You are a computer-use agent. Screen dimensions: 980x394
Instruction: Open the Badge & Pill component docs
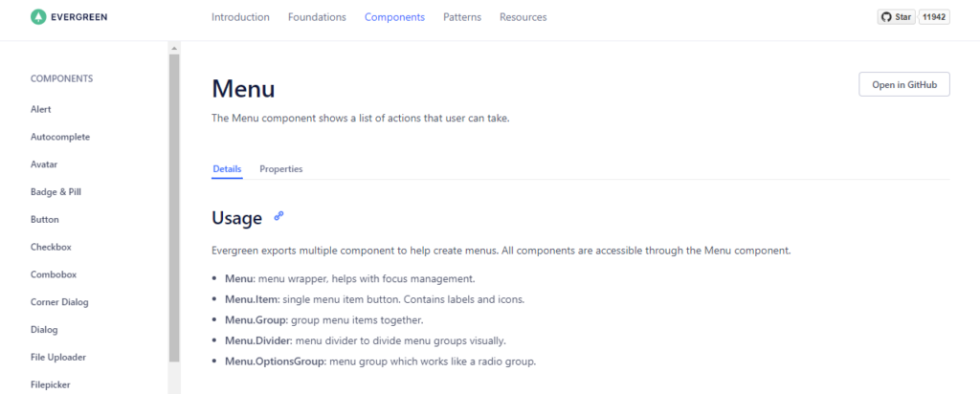56,191
